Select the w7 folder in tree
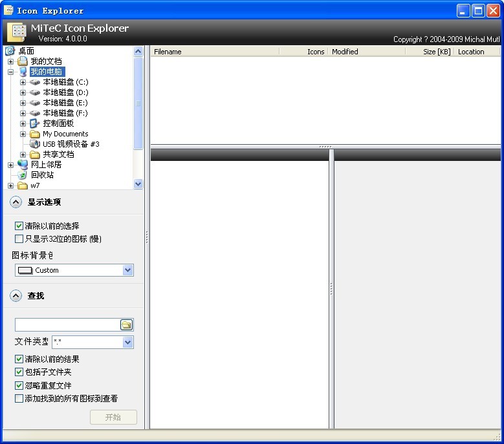Image resolution: width=504 pixels, height=444 pixels. (x=35, y=185)
